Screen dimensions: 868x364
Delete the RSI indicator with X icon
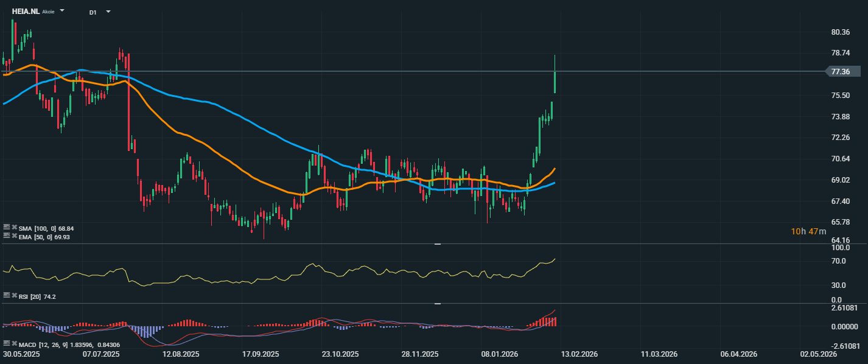pyautogui.click(x=14, y=295)
